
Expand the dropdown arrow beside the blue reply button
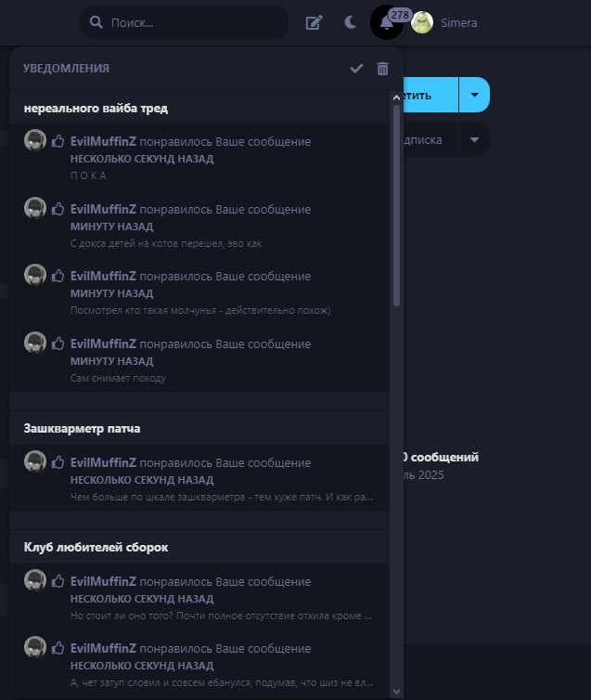(475, 95)
